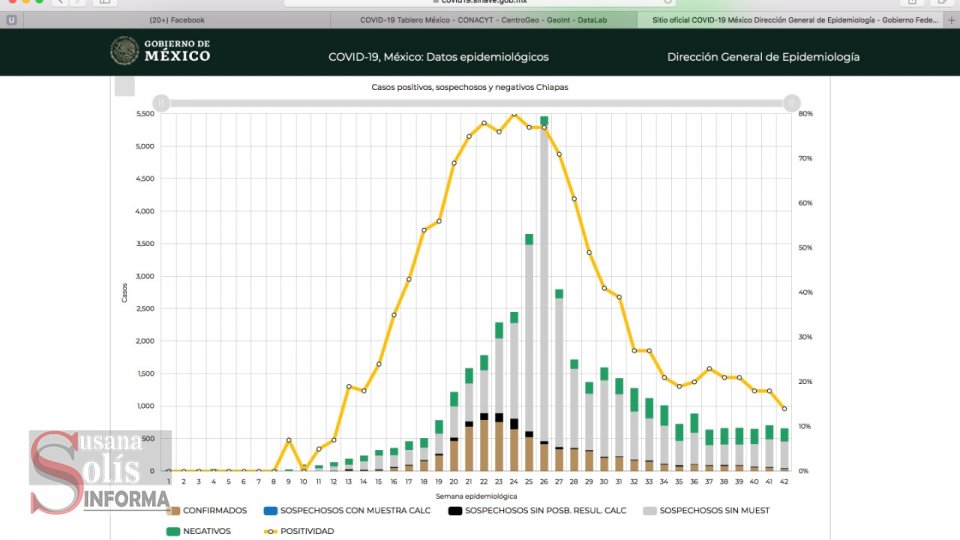The image size is (960, 540).
Task: Click the gray square button above the chart
Action: tap(124, 86)
